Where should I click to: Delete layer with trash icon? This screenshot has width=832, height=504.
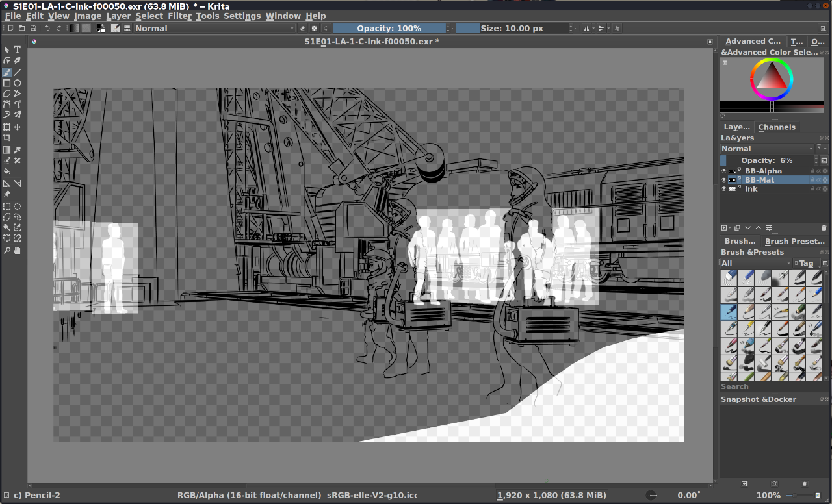click(824, 228)
